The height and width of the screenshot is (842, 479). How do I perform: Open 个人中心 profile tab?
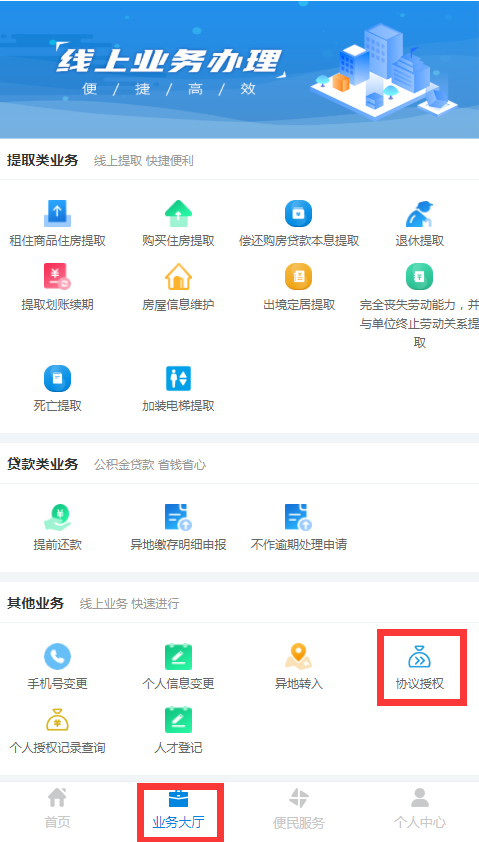tap(419, 808)
